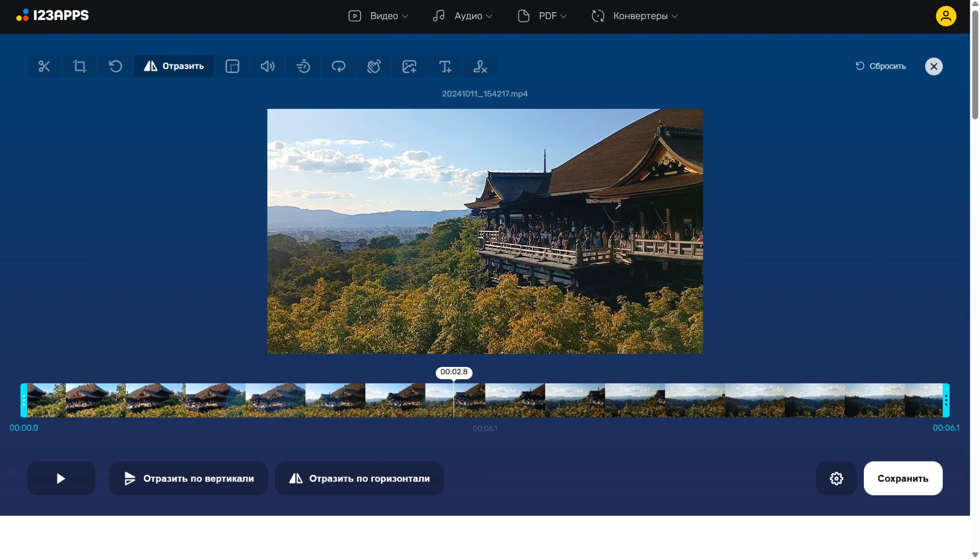This screenshot has height=559, width=980.
Task: Close the video editor
Action: click(933, 66)
